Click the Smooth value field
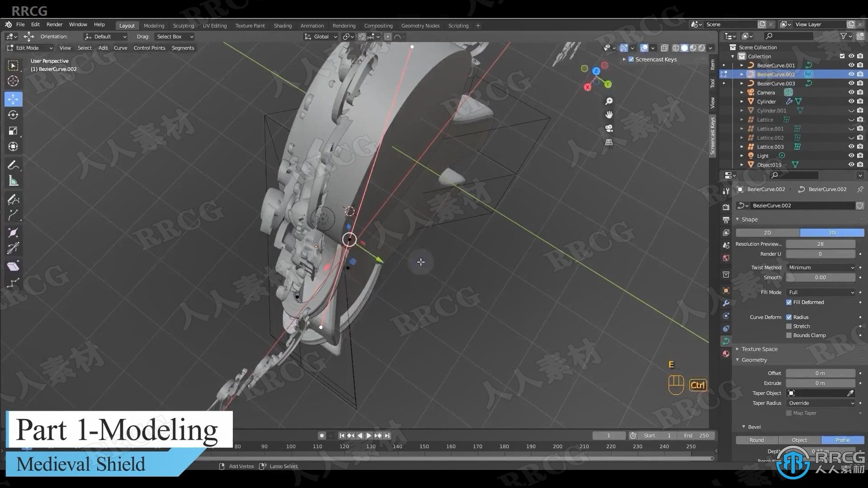Viewport: 868px width, 488px height. [x=821, y=277]
